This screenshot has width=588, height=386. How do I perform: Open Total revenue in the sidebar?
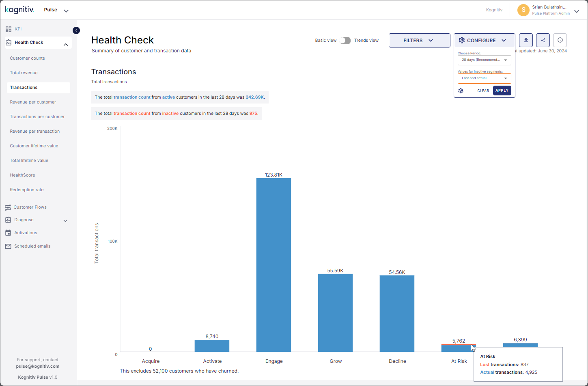(24, 73)
